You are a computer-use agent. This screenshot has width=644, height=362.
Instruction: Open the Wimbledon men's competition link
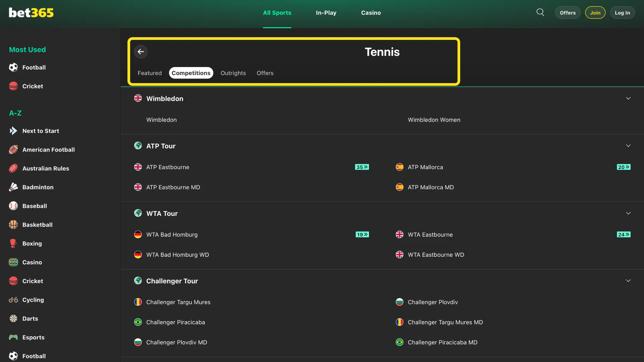pos(161,120)
